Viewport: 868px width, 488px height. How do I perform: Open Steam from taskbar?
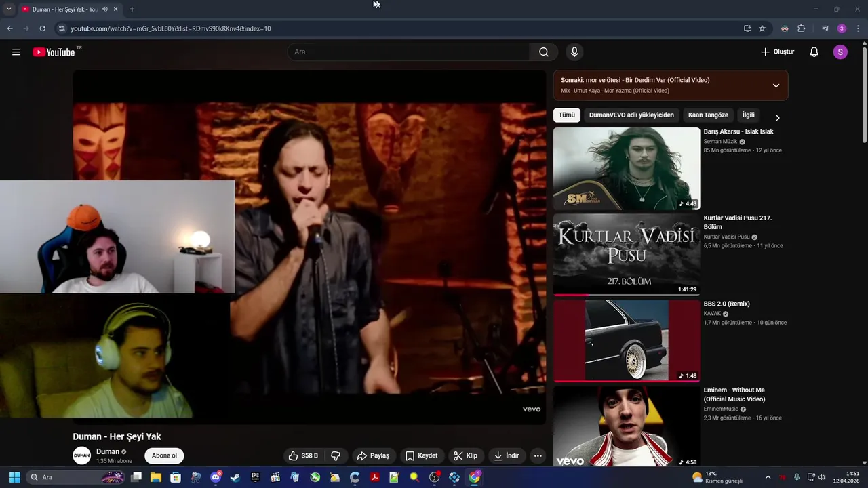click(x=235, y=477)
